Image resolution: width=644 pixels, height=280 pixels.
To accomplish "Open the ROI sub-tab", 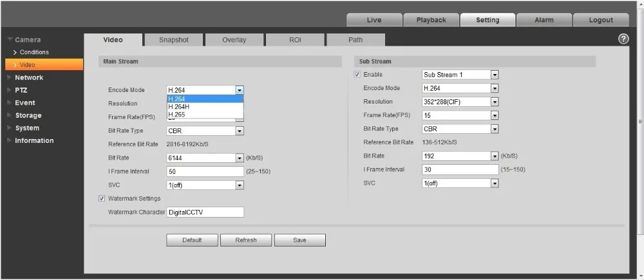I will coord(295,40).
